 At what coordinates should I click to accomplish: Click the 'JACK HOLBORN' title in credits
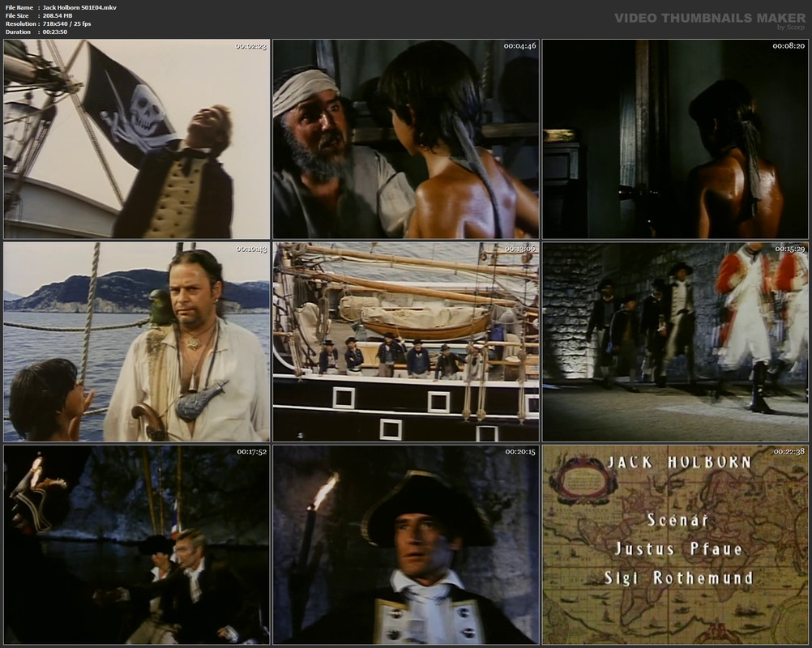click(x=679, y=462)
